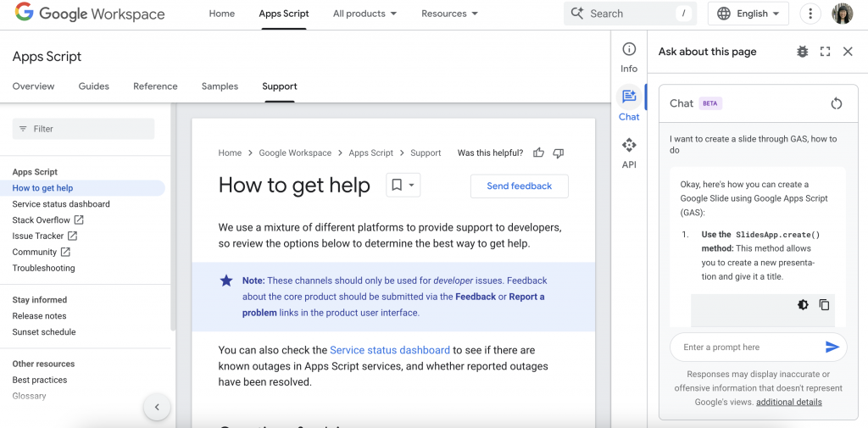868x428 pixels.
Task: Switch to the Reference tab
Action: coord(155,86)
